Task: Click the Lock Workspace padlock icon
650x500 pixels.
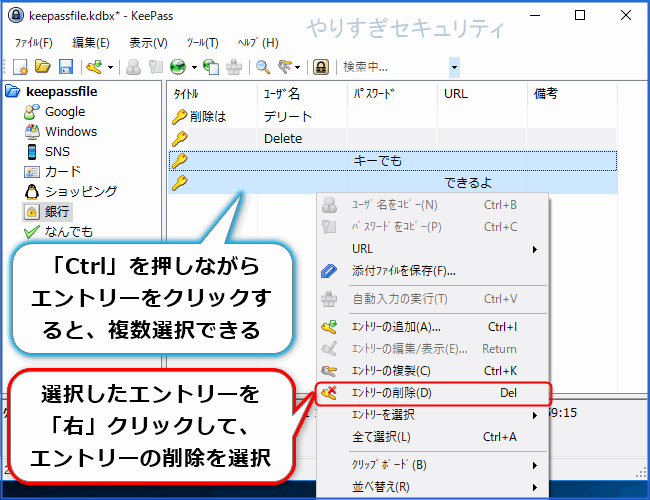Action: coord(321,67)
